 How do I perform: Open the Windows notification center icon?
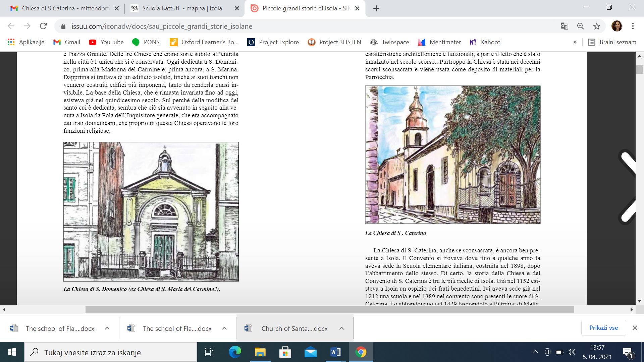(628, 352)
